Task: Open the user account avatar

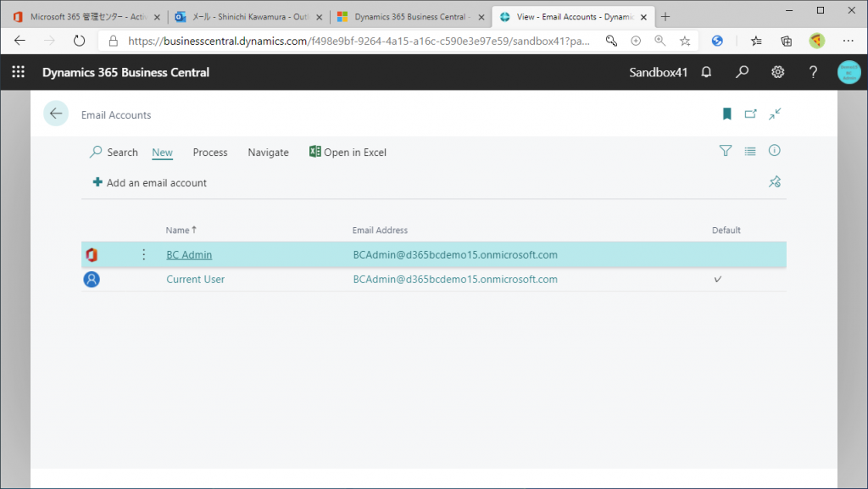Action: 849,73
